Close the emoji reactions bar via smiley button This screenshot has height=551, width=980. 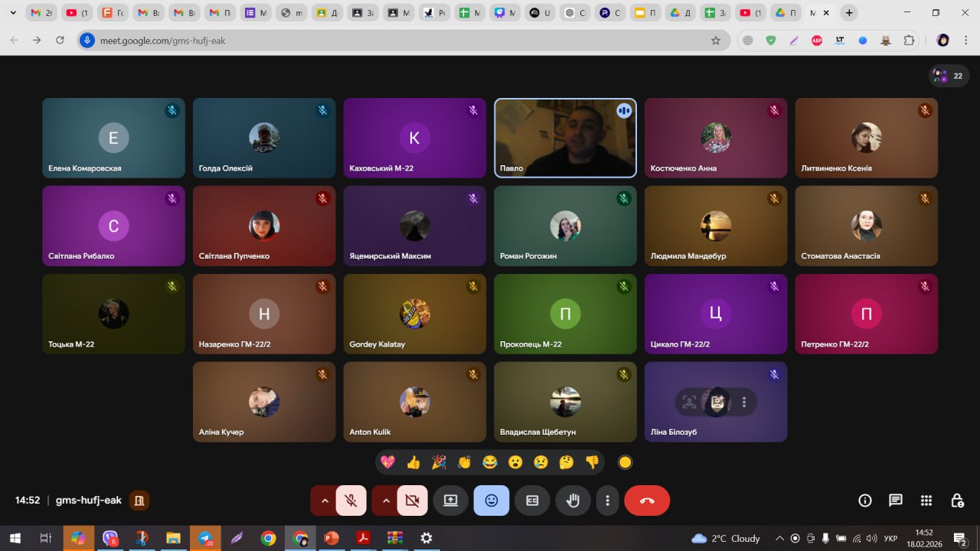tap(492, 500)
